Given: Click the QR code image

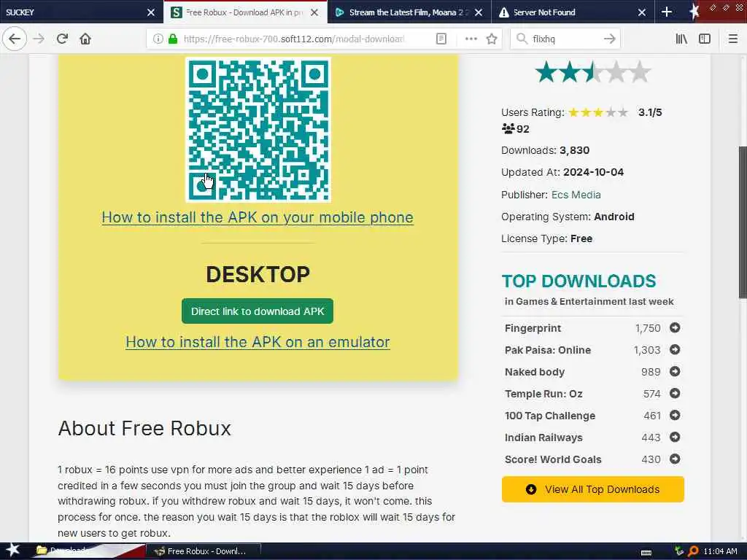Looking at the screenshot, I should pyautogui.click(x=258, y=130).
